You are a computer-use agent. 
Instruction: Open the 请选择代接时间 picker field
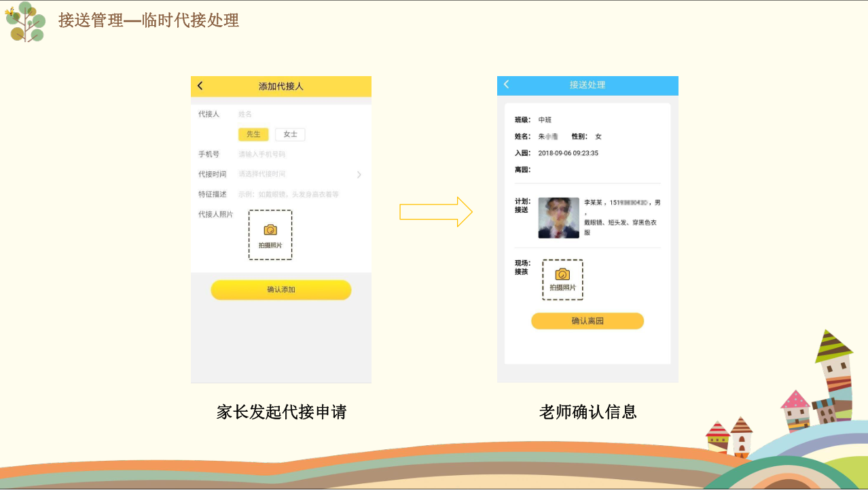point(262,174)
